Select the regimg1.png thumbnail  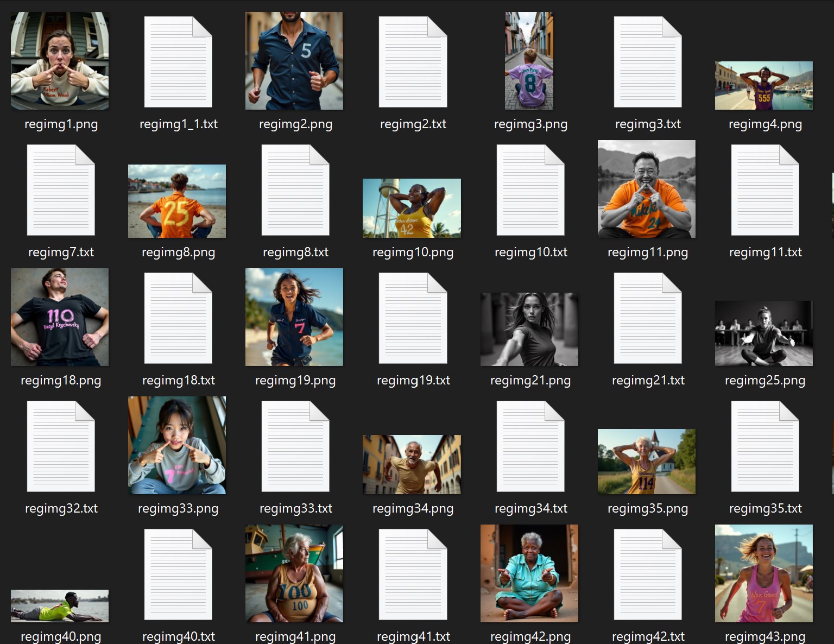(x=60, y=61)
